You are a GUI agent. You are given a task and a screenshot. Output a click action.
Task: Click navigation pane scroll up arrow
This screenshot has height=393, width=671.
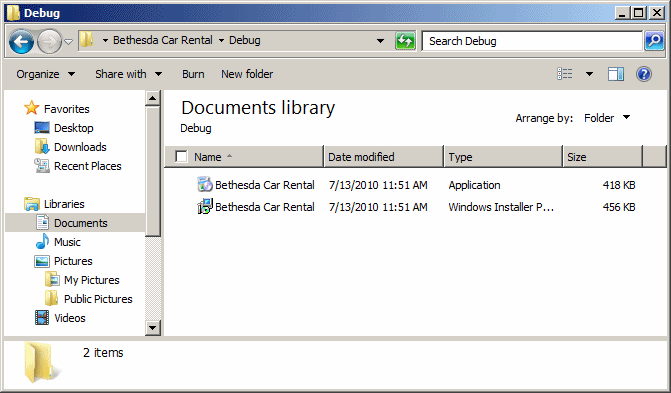click(x=153, y=98)
